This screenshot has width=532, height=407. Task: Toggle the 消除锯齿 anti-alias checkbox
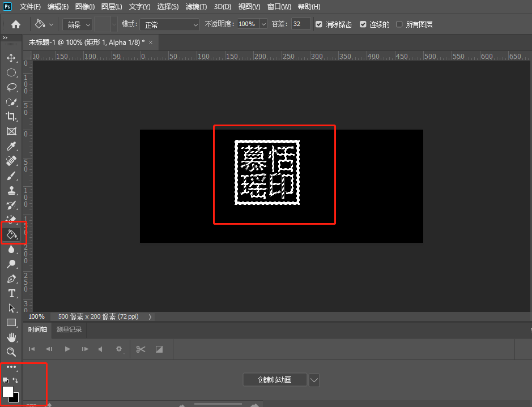(x=318, y=24)
